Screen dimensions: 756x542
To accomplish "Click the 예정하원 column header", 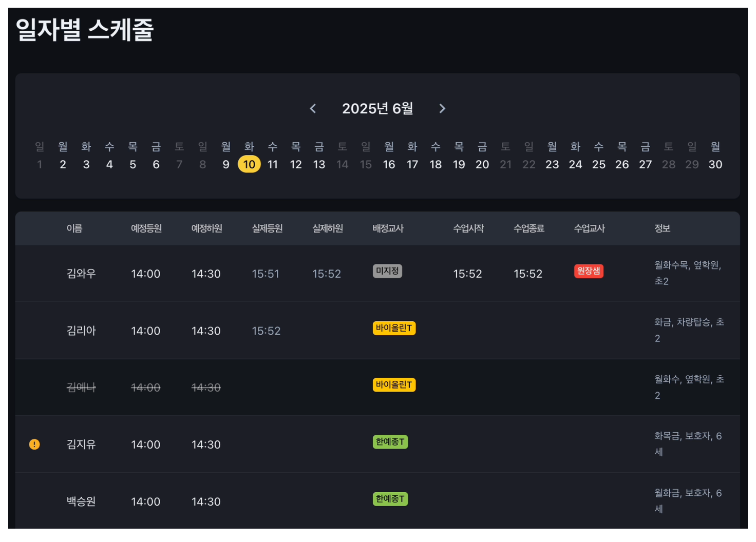I will point(207,228).
